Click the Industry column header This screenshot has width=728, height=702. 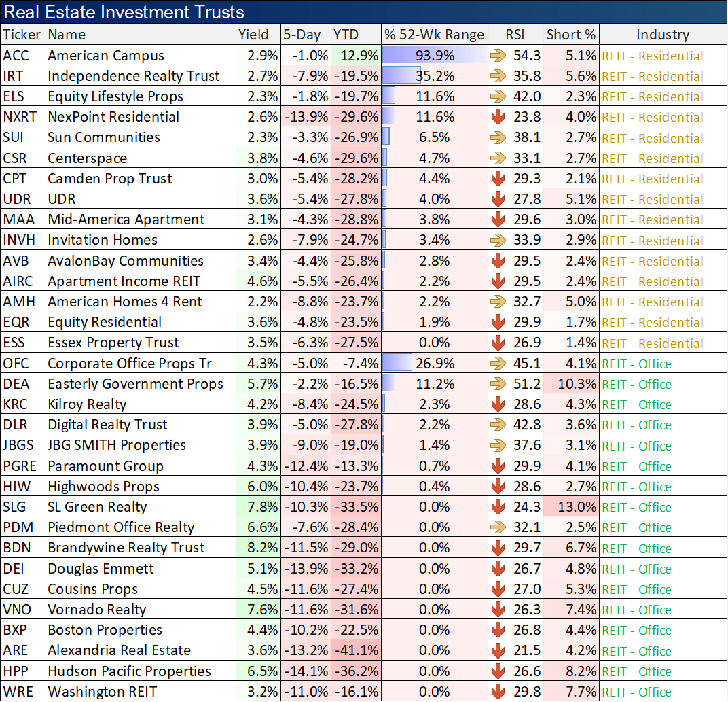click(663, 35)
